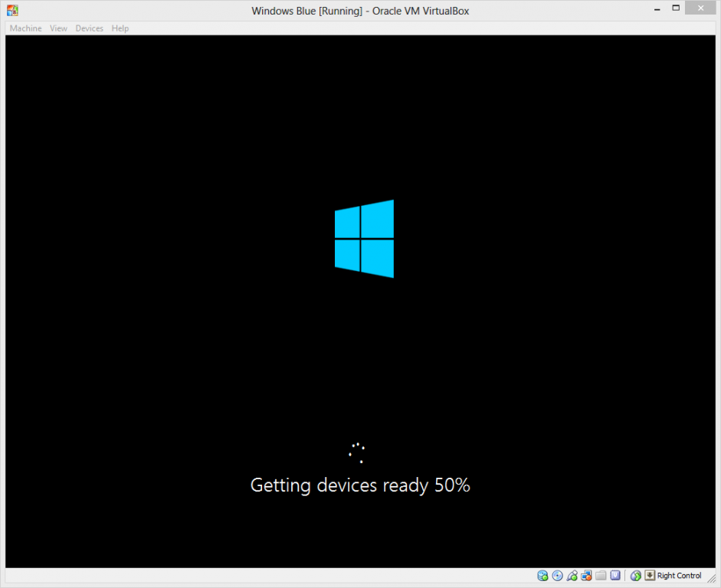Click the network adapter status icon
The width and height of the screenshot is (721, 588).
[x=586, y=576]
